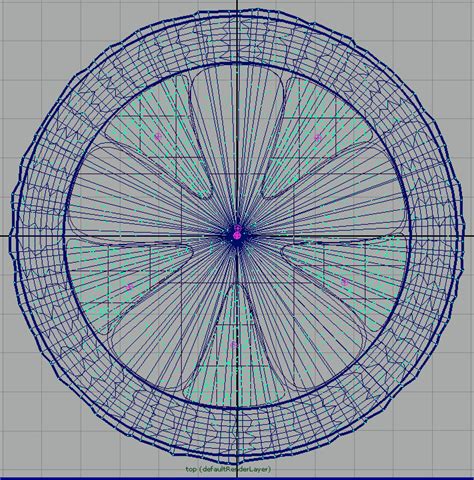Pick the cyan-shaded opening with the upper-right marker
The height and width of the screenshot is (480, 474).
click(x=317, y=137)
